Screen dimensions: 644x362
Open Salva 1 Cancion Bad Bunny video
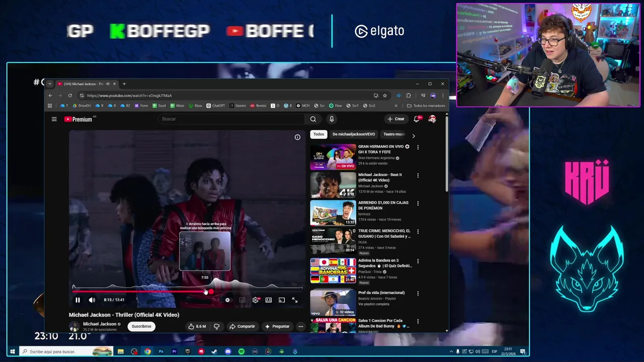[x=333, y=326]
